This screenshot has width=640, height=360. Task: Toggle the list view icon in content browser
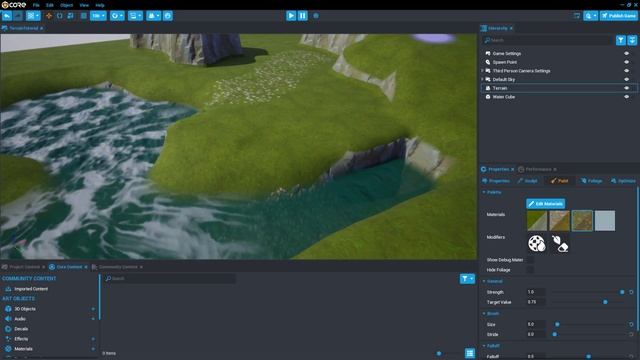(x=470, y=353)
